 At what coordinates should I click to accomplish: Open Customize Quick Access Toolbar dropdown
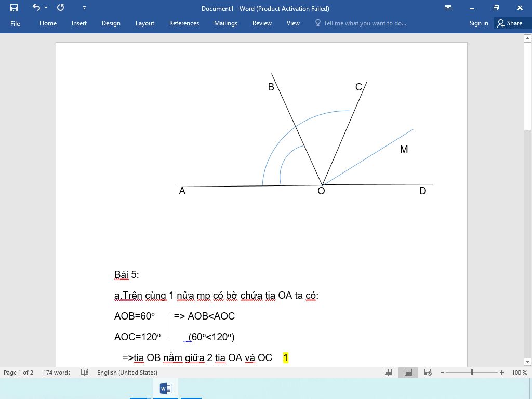click(85, 8)
